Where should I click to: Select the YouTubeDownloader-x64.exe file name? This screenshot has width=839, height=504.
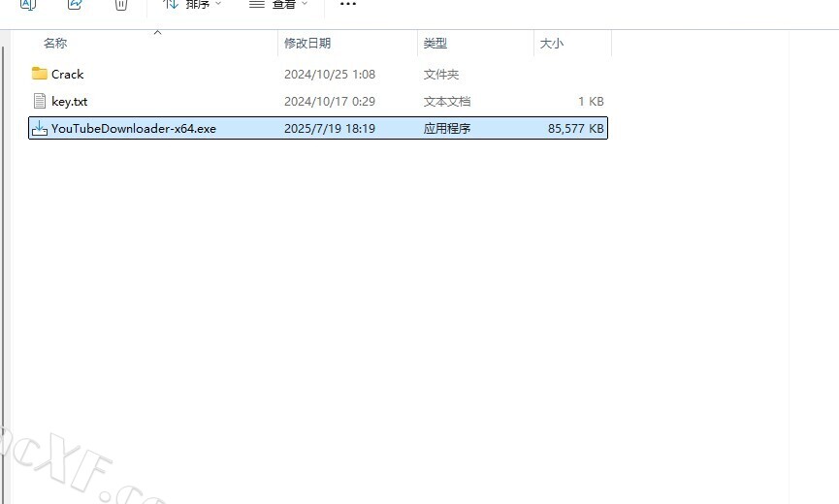[x=134, y=129]
